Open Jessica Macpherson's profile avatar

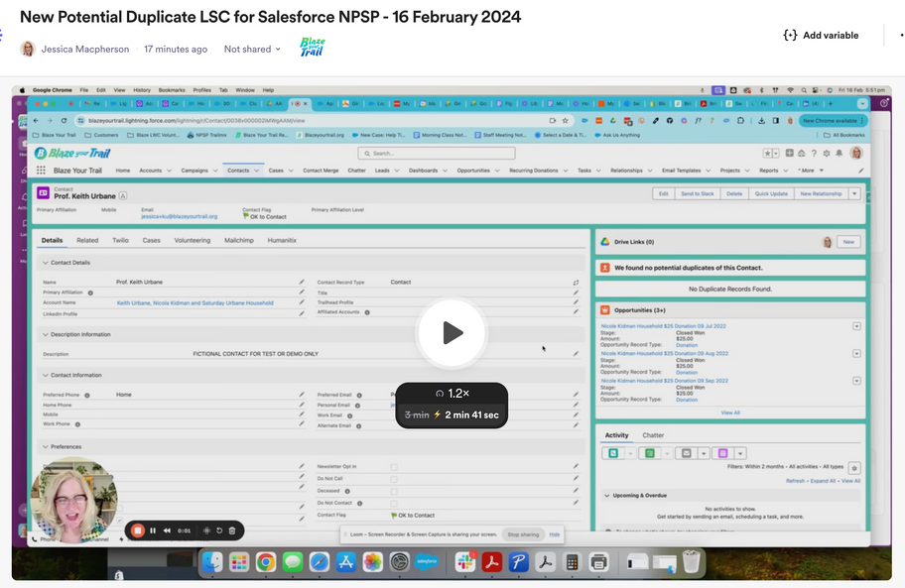[x=28, y=49]
